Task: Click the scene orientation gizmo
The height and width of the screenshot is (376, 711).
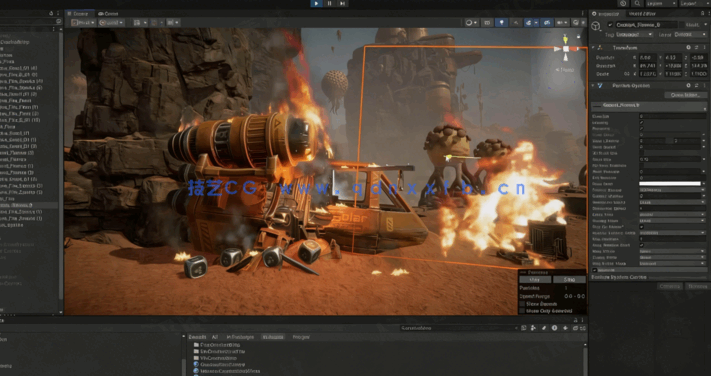Action: 566,49
